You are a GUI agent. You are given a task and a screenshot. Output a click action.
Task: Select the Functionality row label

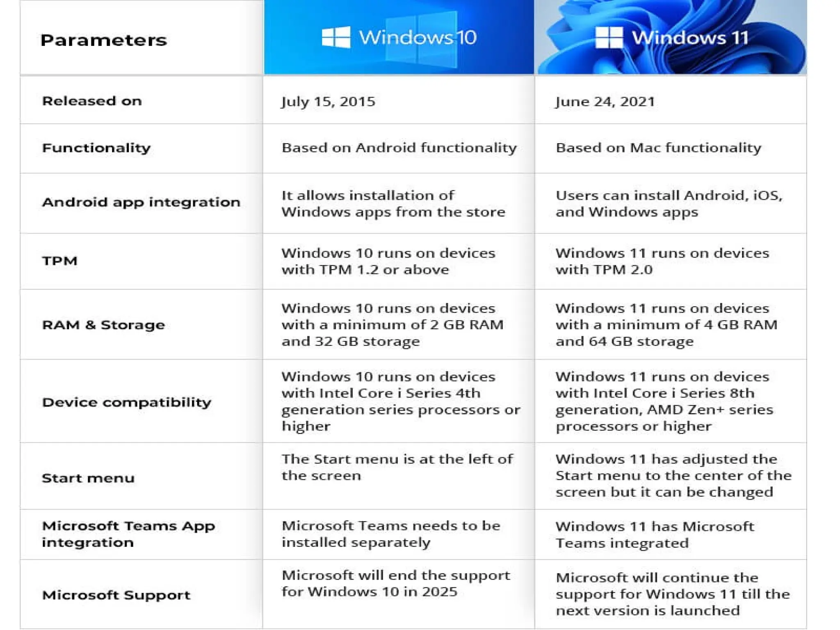tap(96, 148)
